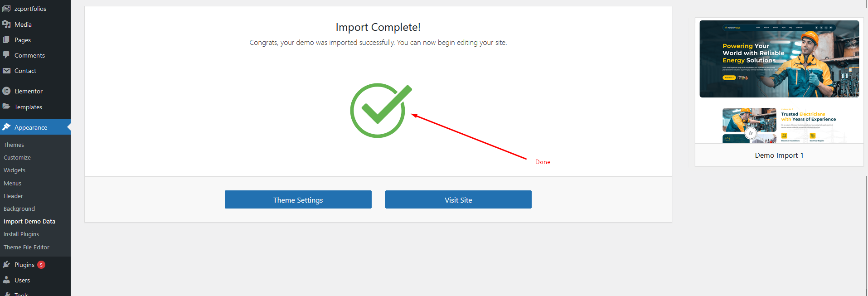Image resolution: width=868 pixels, height=296 pixels.
Task: Click the zcportfolios sidebar icon
Action: (6, 9)
